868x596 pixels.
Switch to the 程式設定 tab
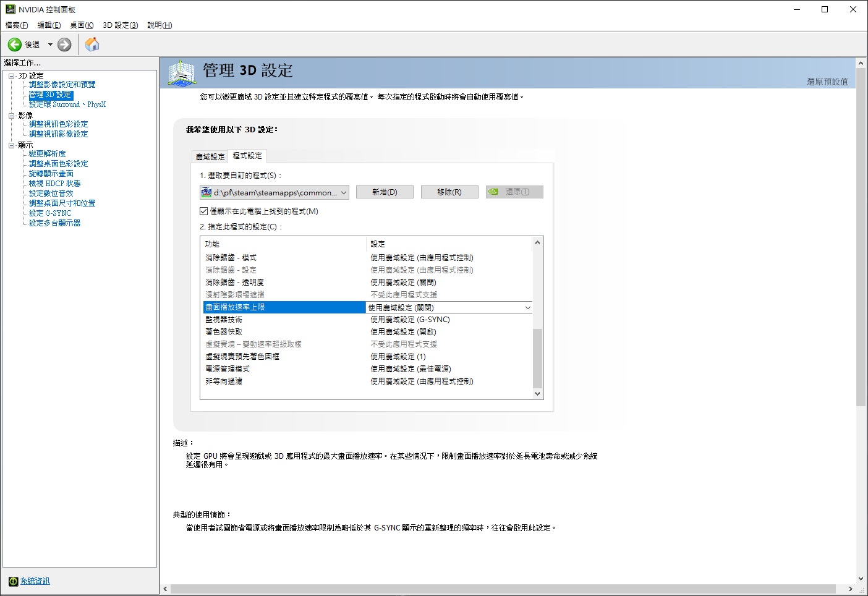pyautogui.click(x=247, y=156)
